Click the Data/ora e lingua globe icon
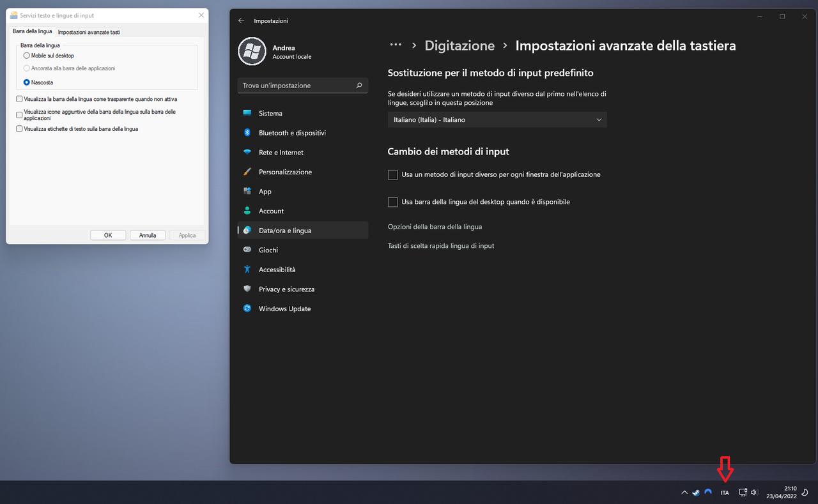 coord(247,230)
